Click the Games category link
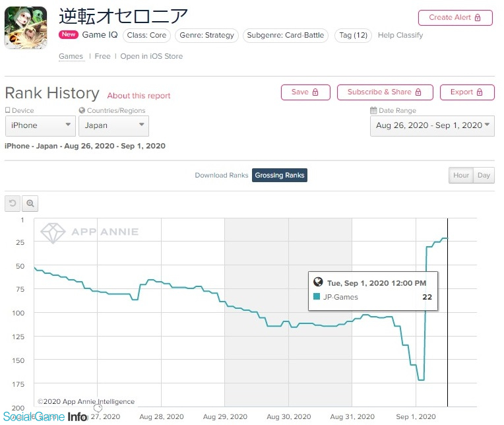The width and height of the screenshot is (504, 425). click(x=71, y=56)
